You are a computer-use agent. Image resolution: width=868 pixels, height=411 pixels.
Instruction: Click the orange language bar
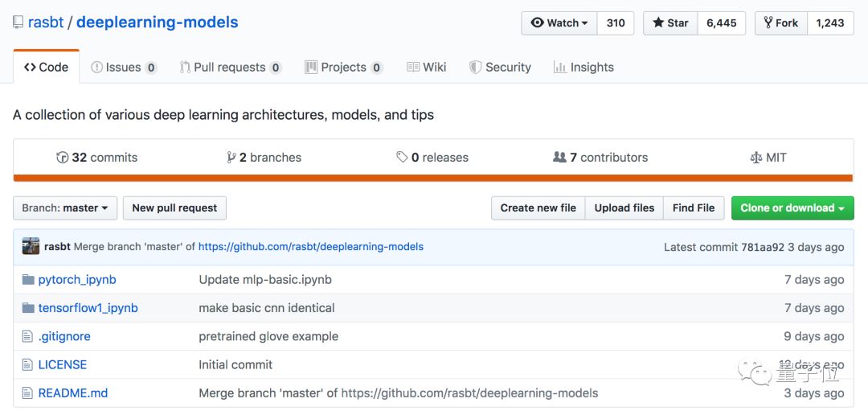(433, 178)
